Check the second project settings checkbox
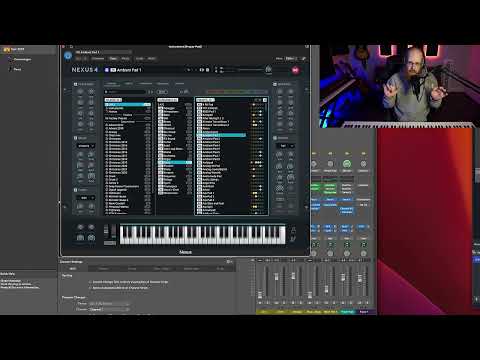This screenshot has height=360, width=480. coord(90,288)
